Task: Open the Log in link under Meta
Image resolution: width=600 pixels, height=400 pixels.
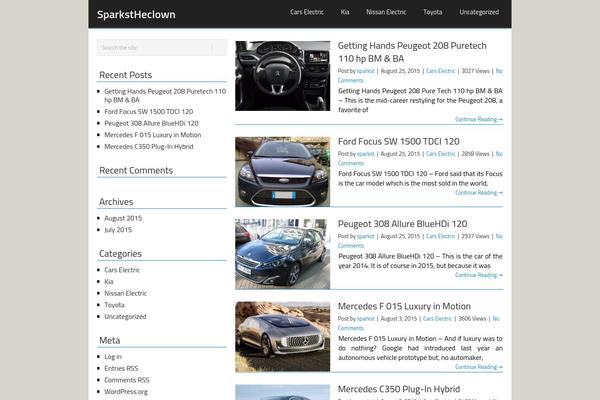Action: click(x=113, y=357)
